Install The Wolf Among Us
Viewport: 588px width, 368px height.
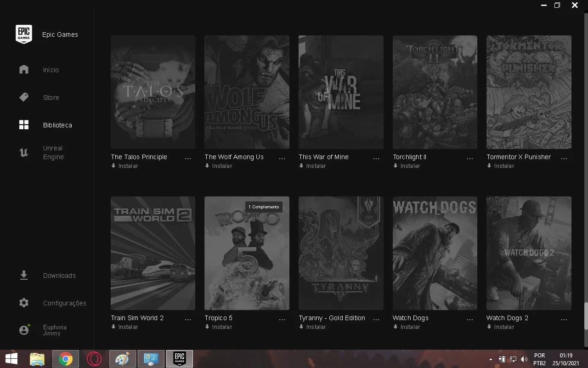(x=218, y=166)
